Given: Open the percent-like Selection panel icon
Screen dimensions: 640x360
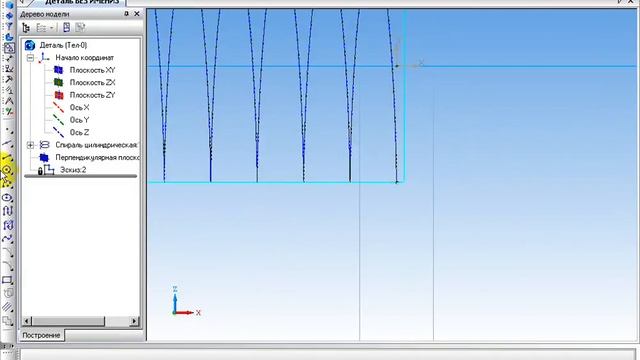Looking at the screenshot, I should (x=8, y=111).
